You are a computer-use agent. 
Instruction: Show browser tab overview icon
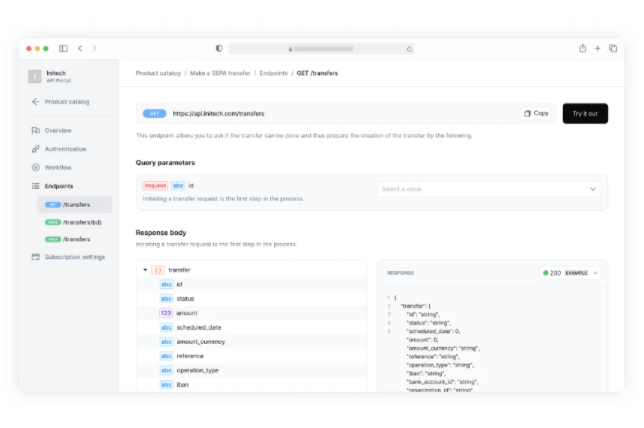click(x=613, y=48)
